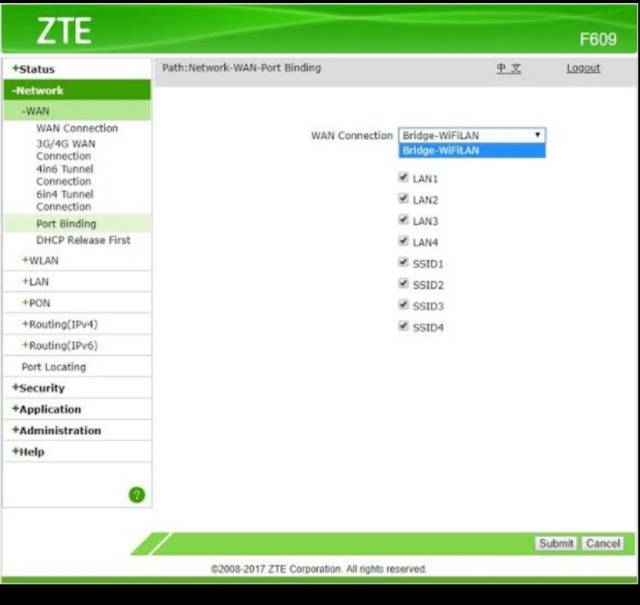This screenshot has width=640, height=605.
Task: Disable the SSID2 binding checkbox
Action: [x=403, y=284]
